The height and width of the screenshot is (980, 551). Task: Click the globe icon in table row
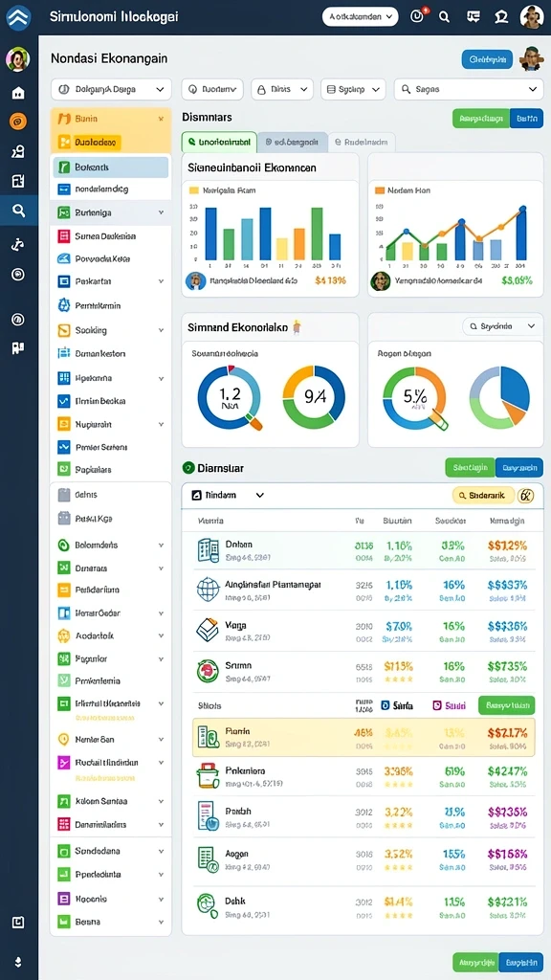tap(208, 590)
